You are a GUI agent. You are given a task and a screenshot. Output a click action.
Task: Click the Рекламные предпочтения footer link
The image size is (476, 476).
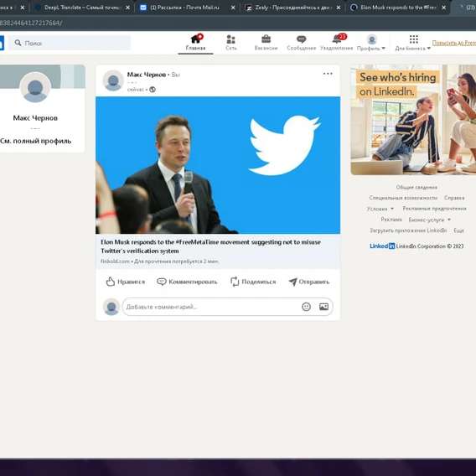[434, 209]
